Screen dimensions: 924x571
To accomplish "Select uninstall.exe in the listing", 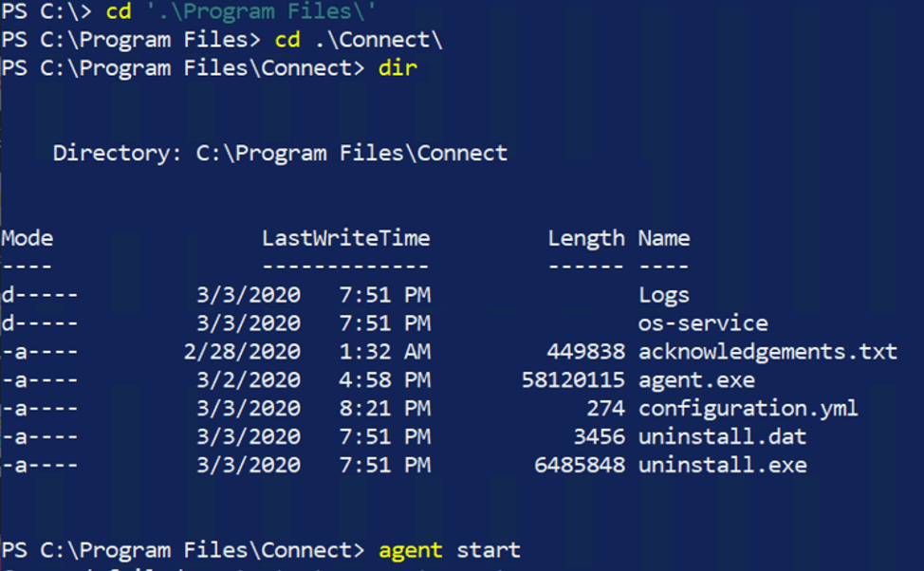I will 723,466.
